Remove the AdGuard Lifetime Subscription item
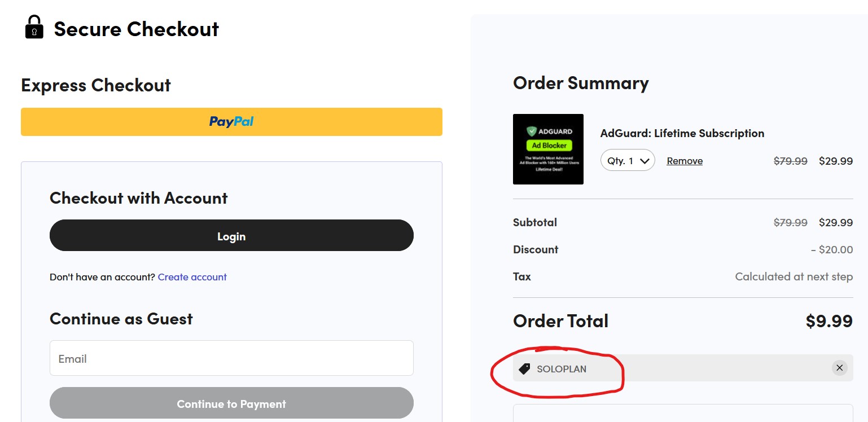The height and width of the screenshot is (422, 868). pos(684,161)
